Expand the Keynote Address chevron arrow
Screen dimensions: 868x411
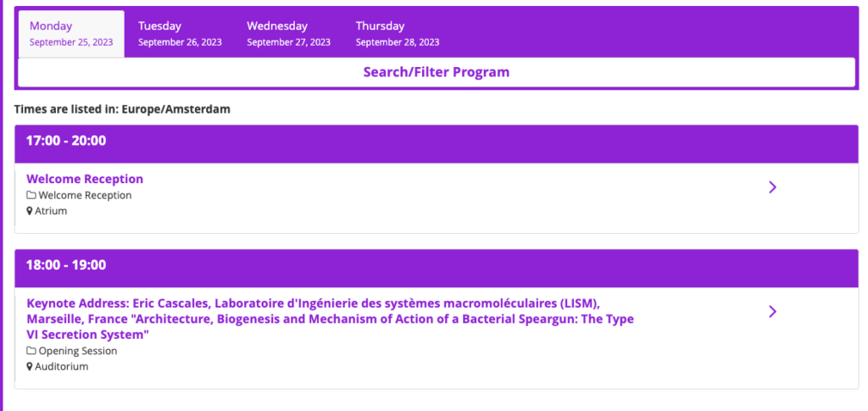[772, 312]
